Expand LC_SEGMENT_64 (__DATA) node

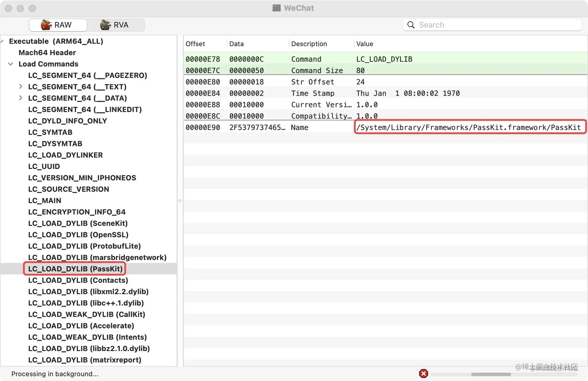coord(21,98)
